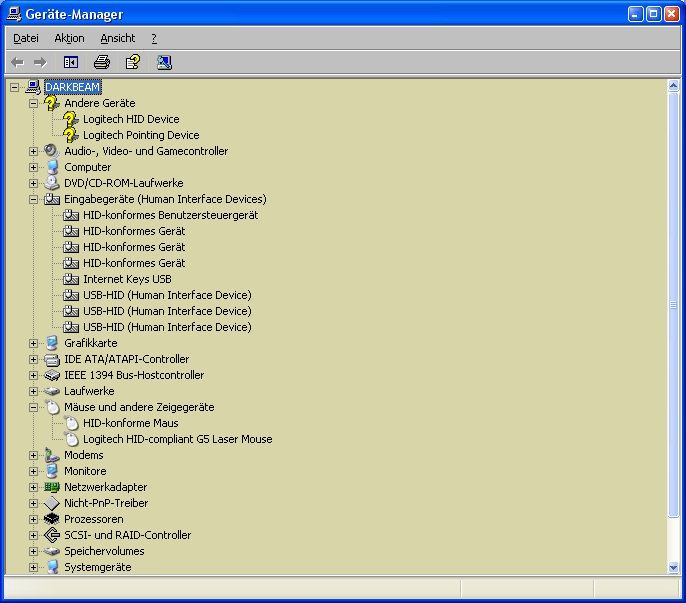Viewport: 686px width, 603px height.
Task: Open the Properties toolbar icon
Action: 133,62
